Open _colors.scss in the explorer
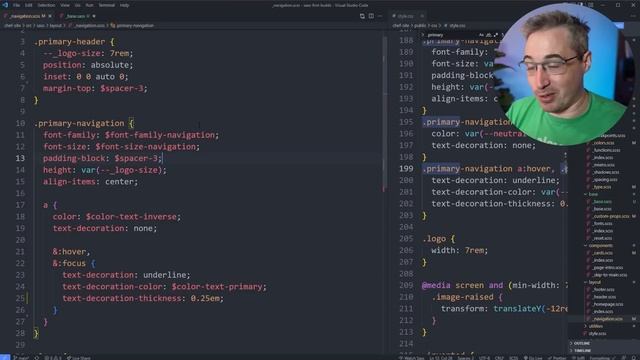 [604, 143]
